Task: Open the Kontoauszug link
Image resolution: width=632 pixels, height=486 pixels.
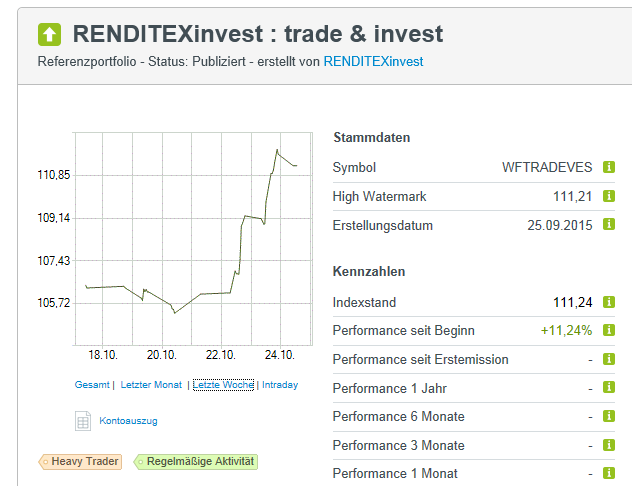Action: click(128, 421)
